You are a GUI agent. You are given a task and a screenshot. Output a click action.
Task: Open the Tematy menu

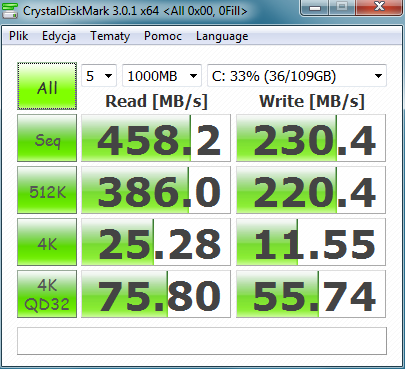[110, 36]
